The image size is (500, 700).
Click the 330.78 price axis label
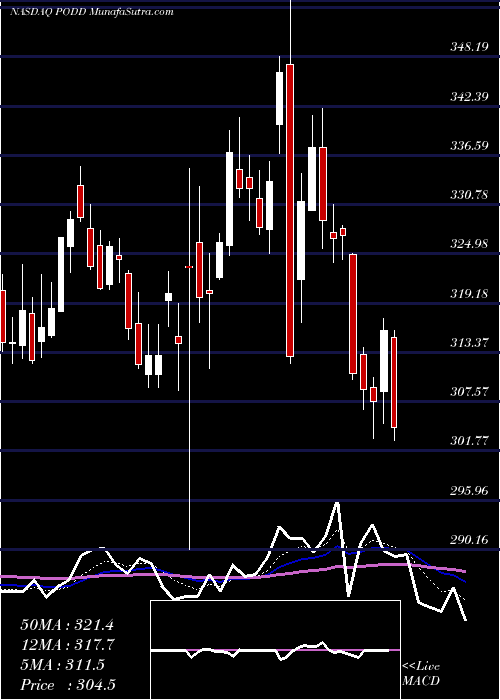tap(470, 195)
